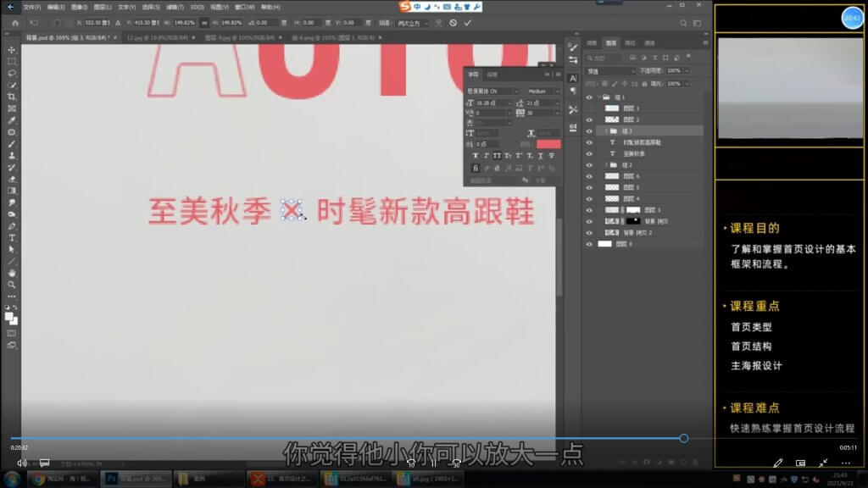Expand group 组 2 with its arrow
868x488 pixels.
[606, 165]
